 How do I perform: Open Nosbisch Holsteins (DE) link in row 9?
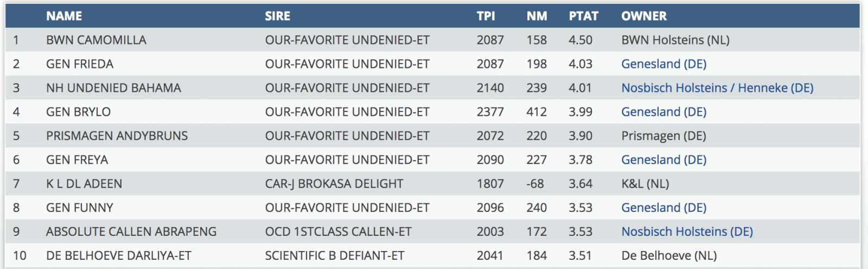pyautogui.click(x=687, y=232)
